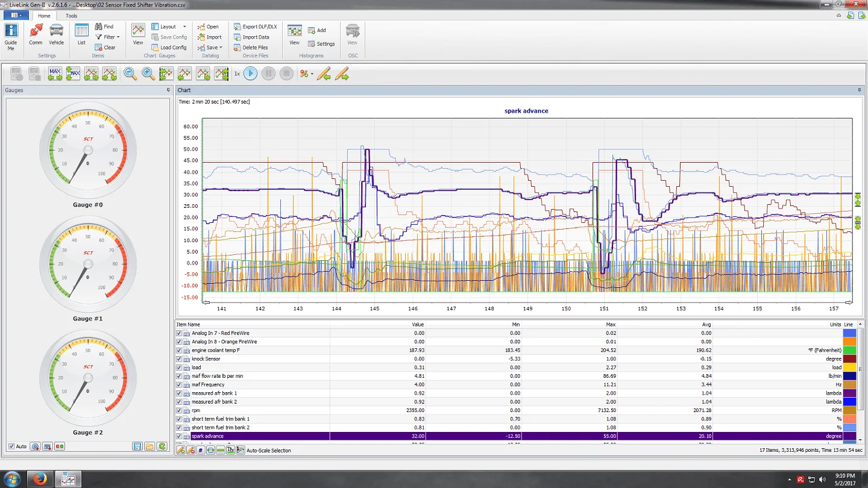The width and height of the screenshot is (868, 488).
Task: Expand the Save dropdown in Datalog
Action: 210,48
